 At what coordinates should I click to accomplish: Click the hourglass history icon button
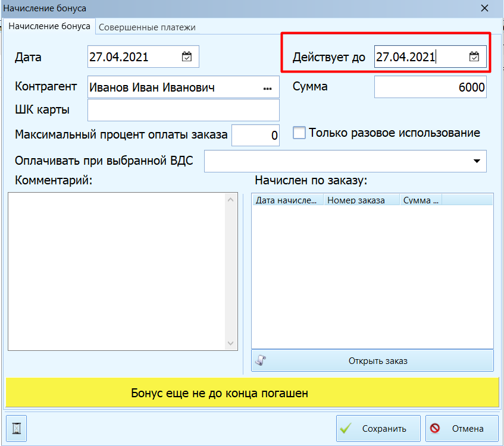[x=17, y=428]
